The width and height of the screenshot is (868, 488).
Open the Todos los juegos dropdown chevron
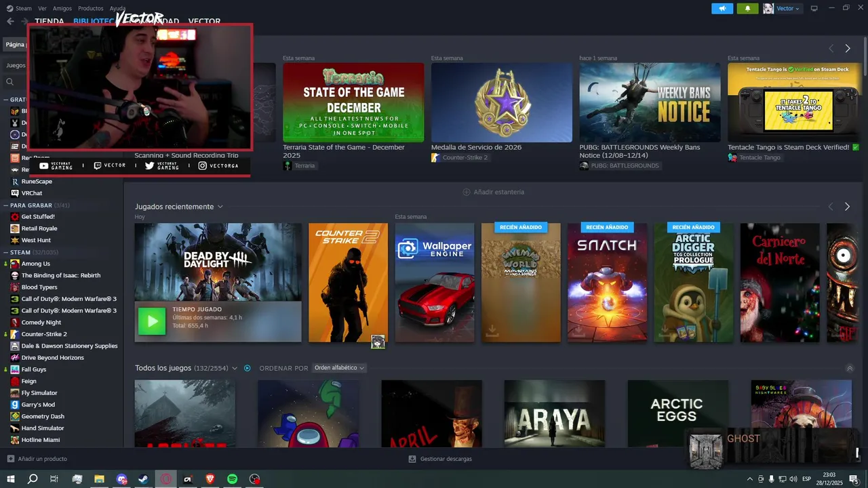pos(235,368)
